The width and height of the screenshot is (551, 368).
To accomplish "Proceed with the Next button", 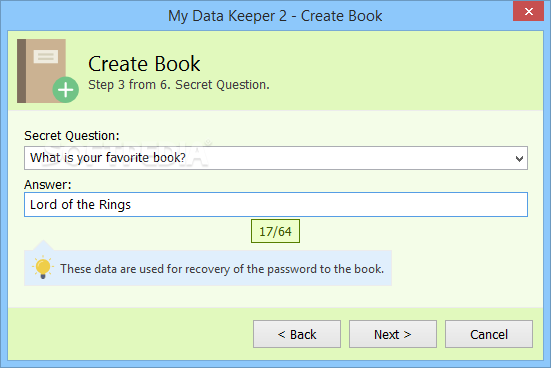I will click(393, 334).
